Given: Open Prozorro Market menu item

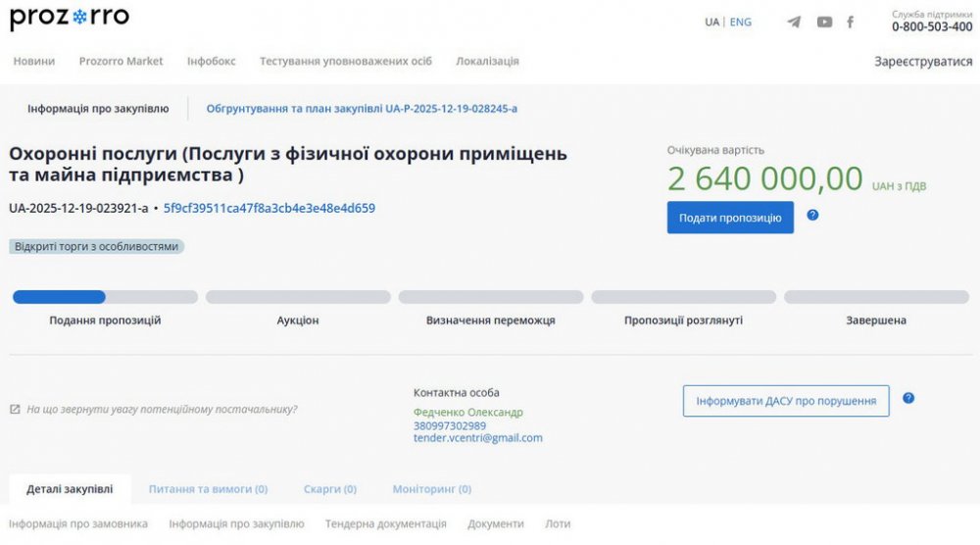Looking at the screenshot, I should click(x=122, y=61).
